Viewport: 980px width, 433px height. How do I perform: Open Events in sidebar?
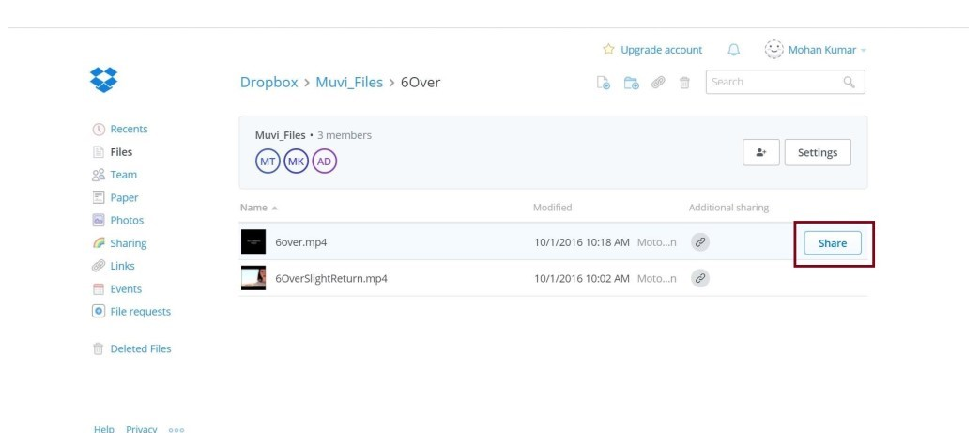point(126,289)
